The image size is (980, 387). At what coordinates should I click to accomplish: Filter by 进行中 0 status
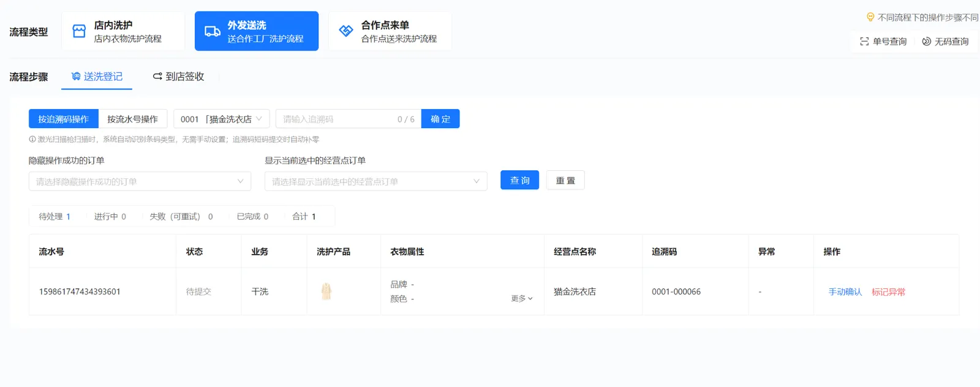click(x=110, y=217)
